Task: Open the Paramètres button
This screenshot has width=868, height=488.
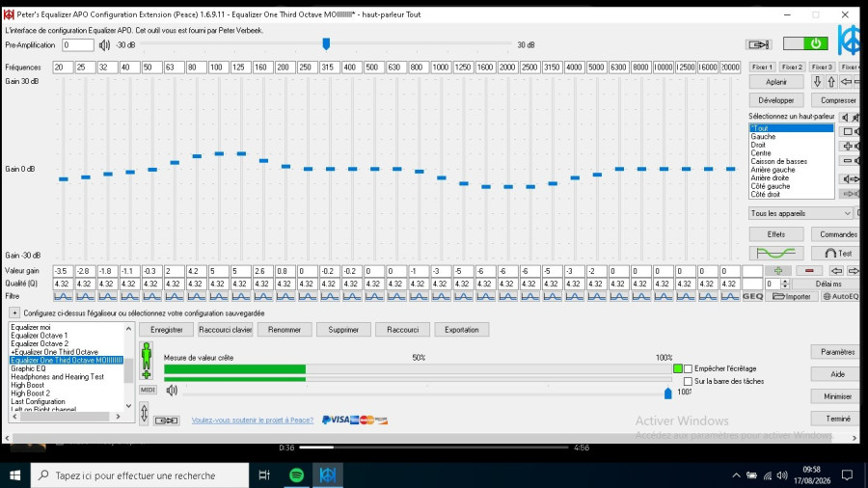Action: pyautogui.click(x=837, y=352)
